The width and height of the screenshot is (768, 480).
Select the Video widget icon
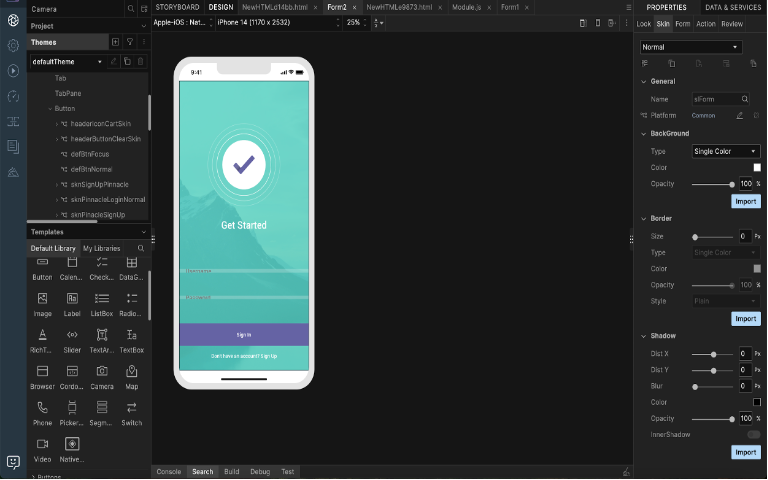42,444
